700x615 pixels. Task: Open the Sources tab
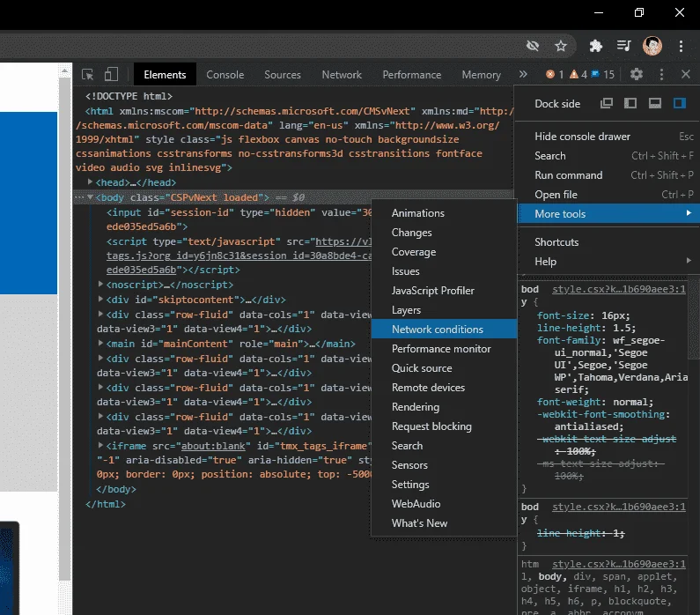click(x=283, y=75)
